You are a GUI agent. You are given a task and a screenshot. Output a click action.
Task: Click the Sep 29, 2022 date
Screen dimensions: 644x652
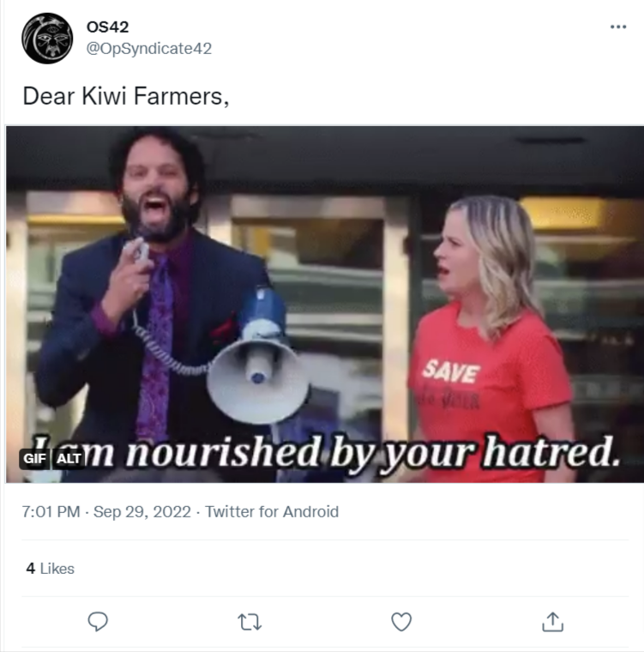142,511
